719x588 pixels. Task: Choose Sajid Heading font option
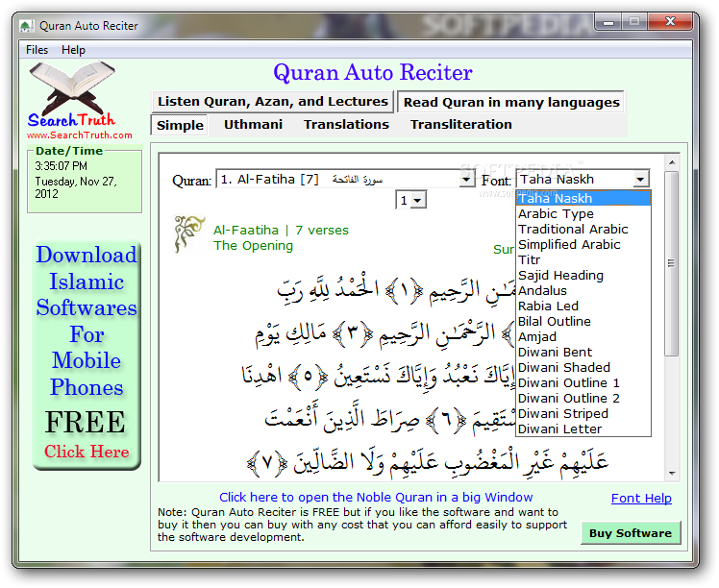pos(583,276)
